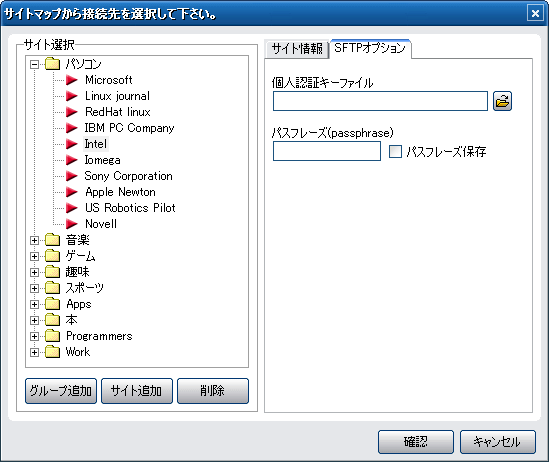Viewport: 549px width, 462px height.
Task: Switch to the サイト情報 tab
Action: 297,49
